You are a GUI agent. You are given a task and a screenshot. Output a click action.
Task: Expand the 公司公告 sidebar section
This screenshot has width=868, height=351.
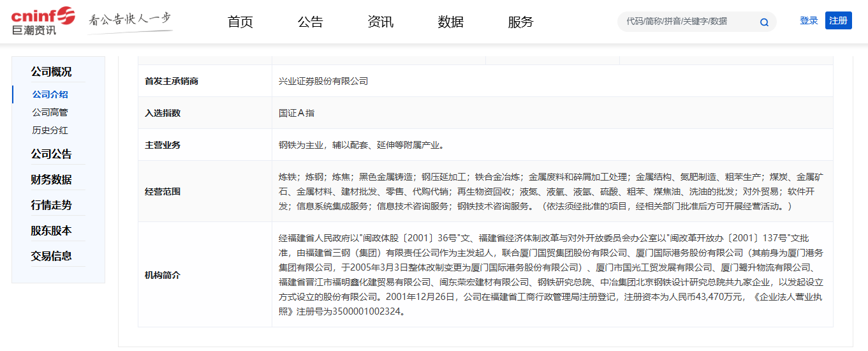52,154
